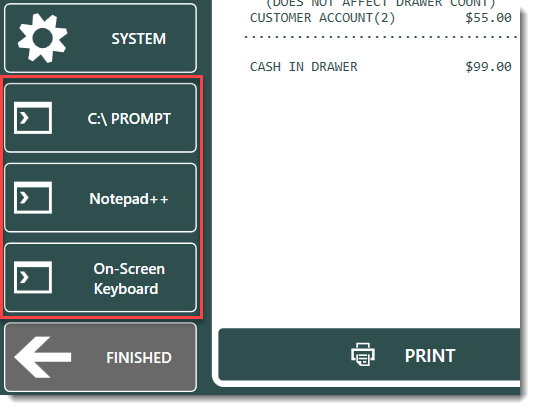Select the $99.00 amount
This screenshot has width=535, height=410.
click(x=488, y=67)
